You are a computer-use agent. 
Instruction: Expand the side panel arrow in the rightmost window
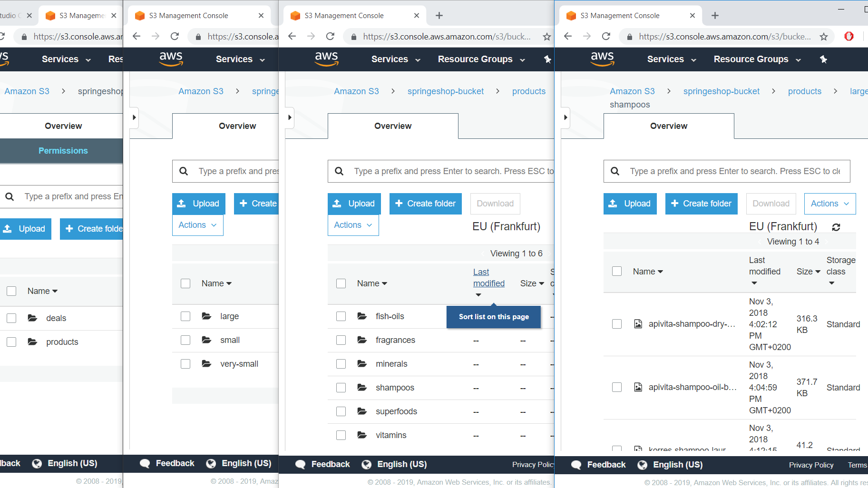566,117
